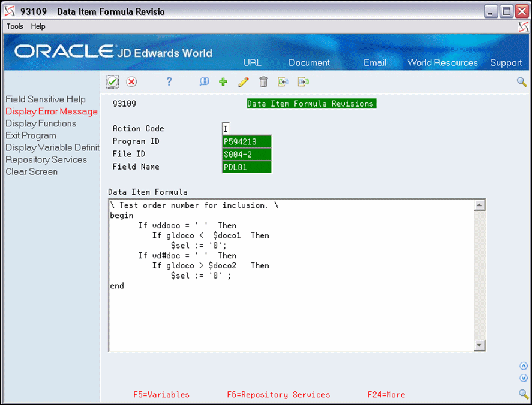The height and width of the screenshot is (405, 532).
Task: Open the Help menu
Action: coord(38,26)
